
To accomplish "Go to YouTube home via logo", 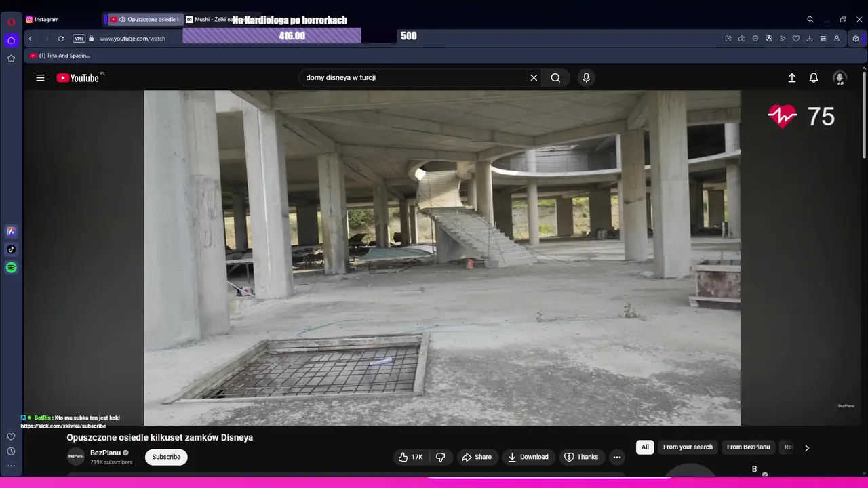I will tap(78, 78).
